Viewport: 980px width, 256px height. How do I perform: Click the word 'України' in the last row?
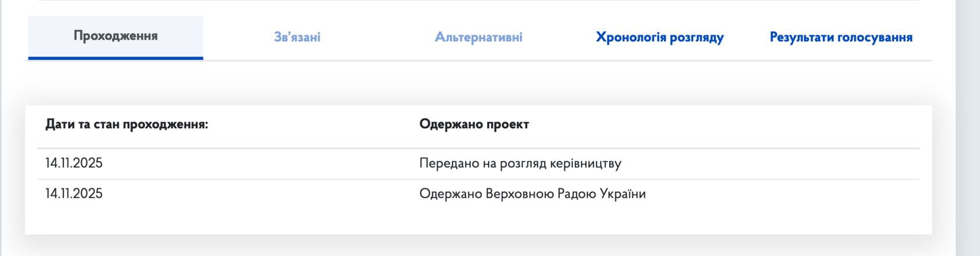(x=625, y=194)
